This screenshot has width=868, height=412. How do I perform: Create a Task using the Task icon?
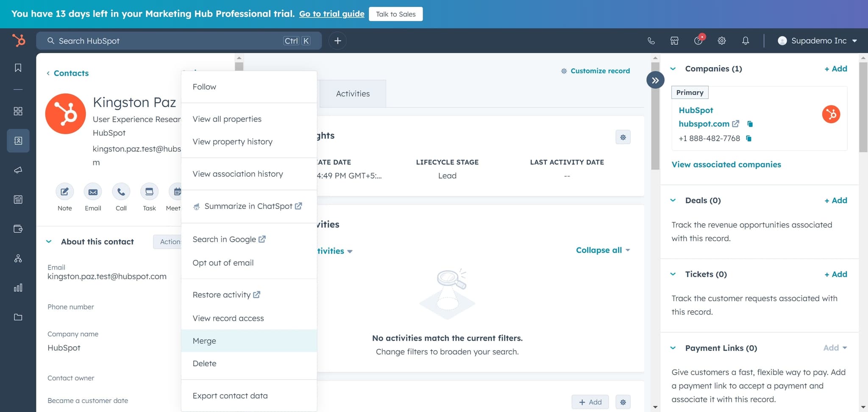pos(149,192)
